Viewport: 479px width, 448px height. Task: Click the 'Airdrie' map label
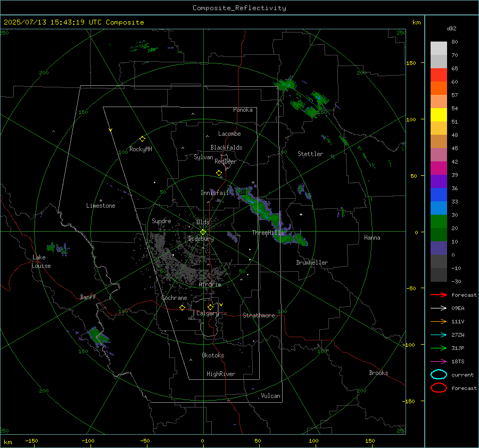(210, 284)
